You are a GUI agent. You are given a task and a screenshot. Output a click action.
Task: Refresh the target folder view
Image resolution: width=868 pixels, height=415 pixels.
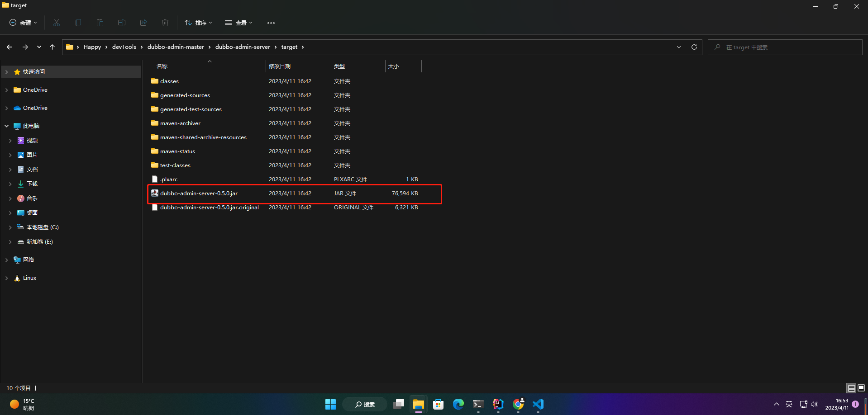click(694, 47)
